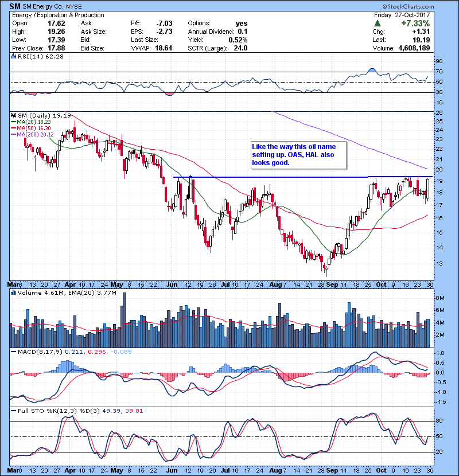Click the volume bars icon beside Volume label
Screen dimensions: 459x476
[13, 292]
